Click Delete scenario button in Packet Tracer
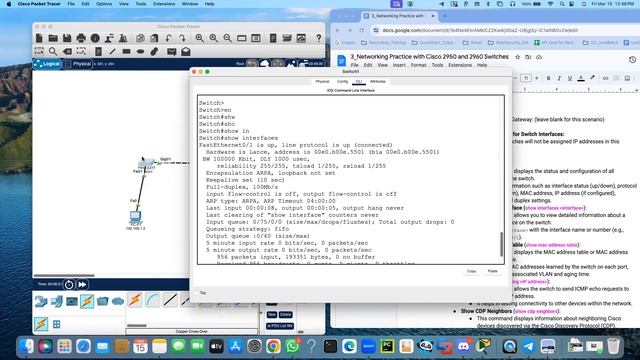Viewport: 640px width, 360px height. point(286,315)
